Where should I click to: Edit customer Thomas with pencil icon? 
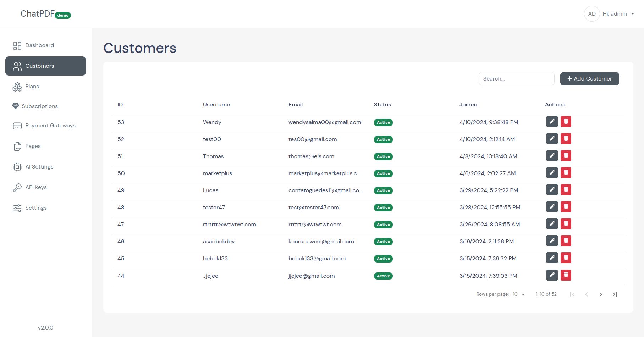[552, 156]
